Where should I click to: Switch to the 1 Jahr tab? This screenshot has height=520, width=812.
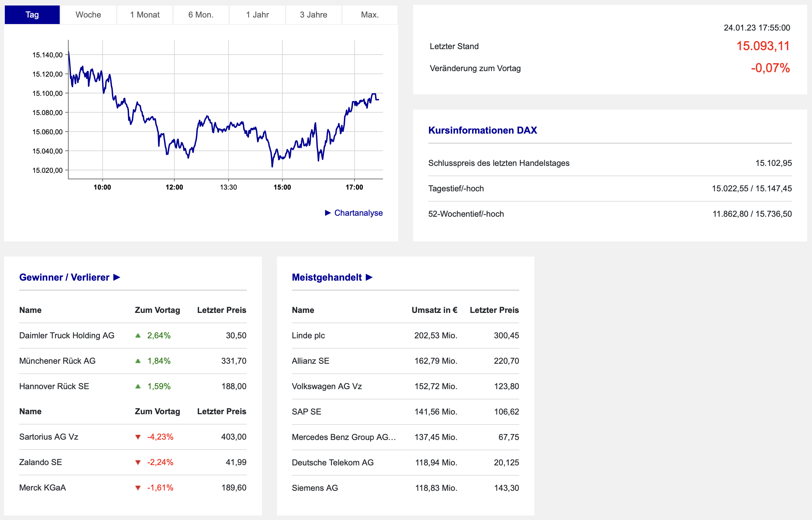257,15
